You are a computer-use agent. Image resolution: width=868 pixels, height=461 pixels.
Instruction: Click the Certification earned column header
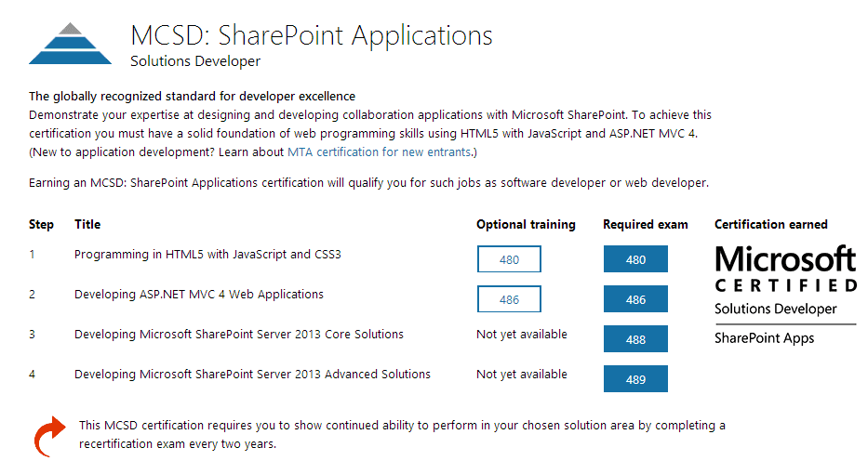click(x=770, y=224)
